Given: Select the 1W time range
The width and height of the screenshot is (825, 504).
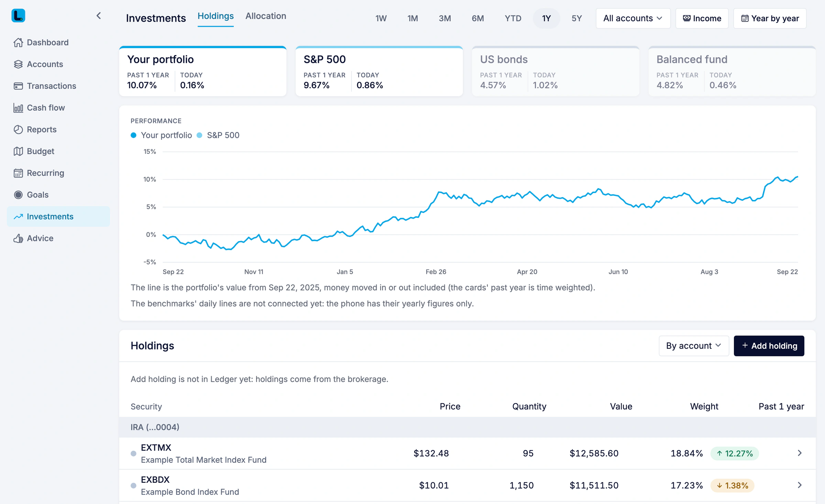Looking at the screenshot, I should (x=381, y=18).
